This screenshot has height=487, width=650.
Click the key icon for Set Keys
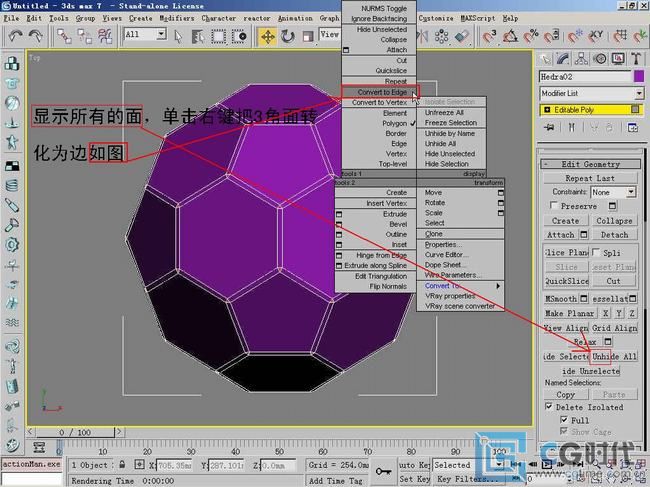(384, 471)
